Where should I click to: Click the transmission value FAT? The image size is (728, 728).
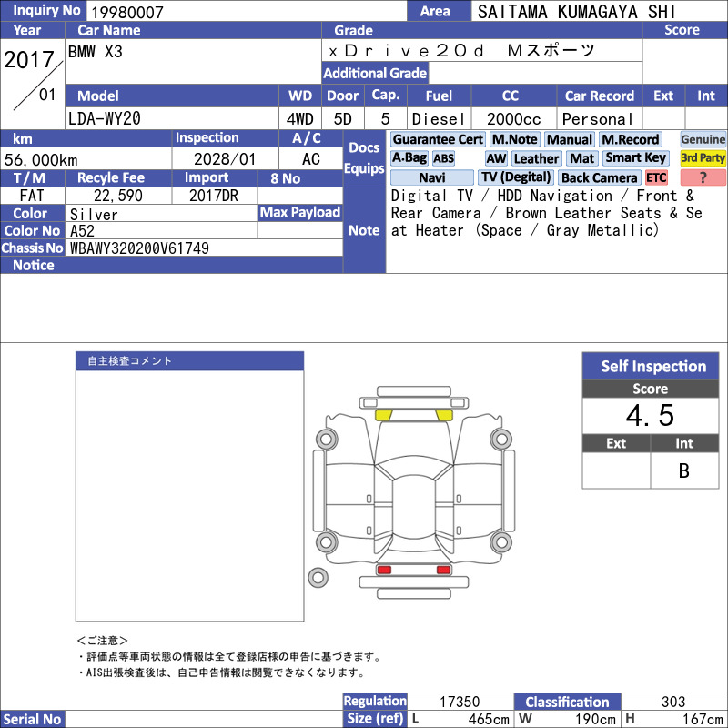(32, 196)
